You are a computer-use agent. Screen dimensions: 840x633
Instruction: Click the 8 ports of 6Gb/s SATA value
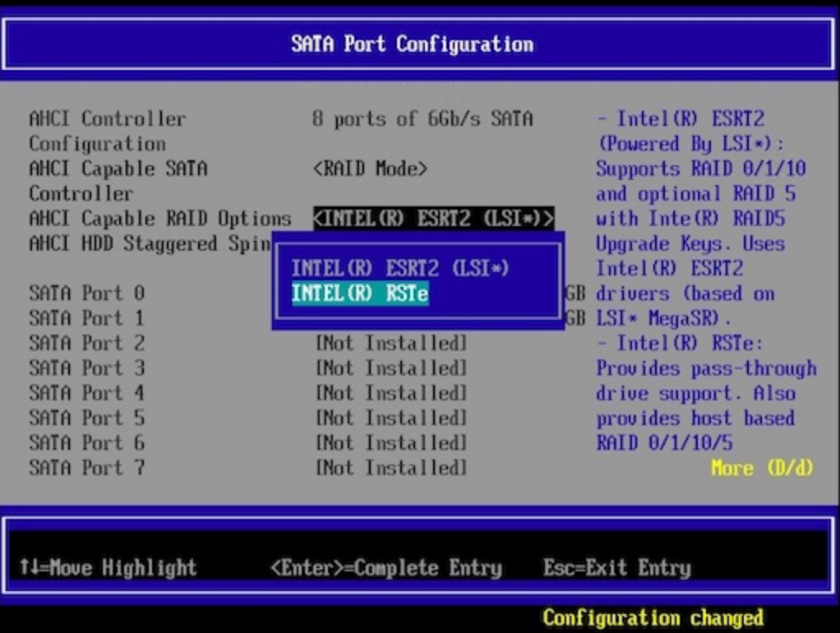click(422, 118)
